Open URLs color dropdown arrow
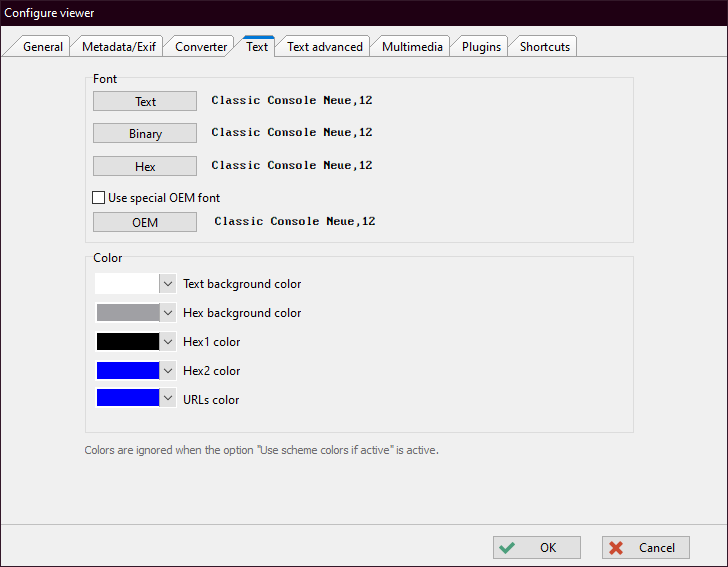Image resolution: width=728 pixels, height=567 pixels. pyautogui.click(x=167, y=400)
